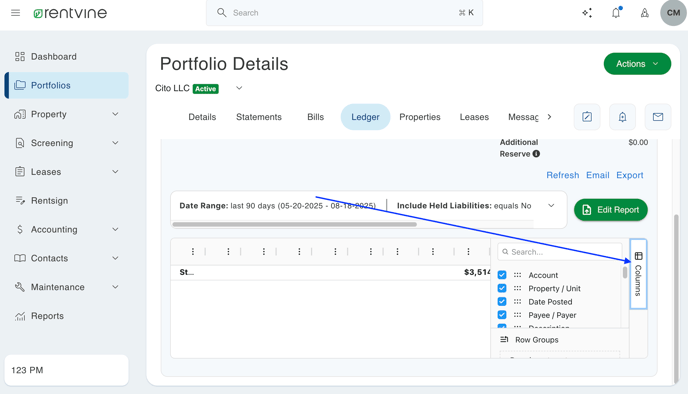Click the page vertical scrollbar
The width and height of the screenshot is (688, 394).
[x=676, y=298]
